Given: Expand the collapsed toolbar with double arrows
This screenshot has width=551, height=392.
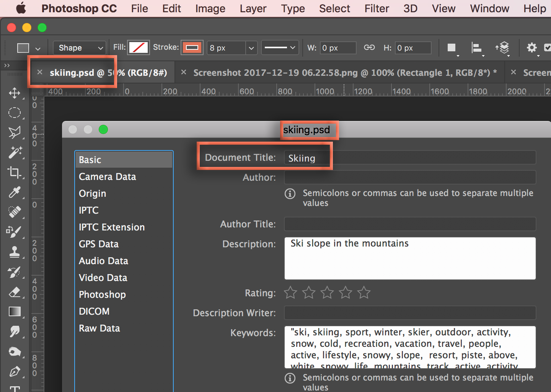Looking at the screenshot, I should (x=7, y=66).
